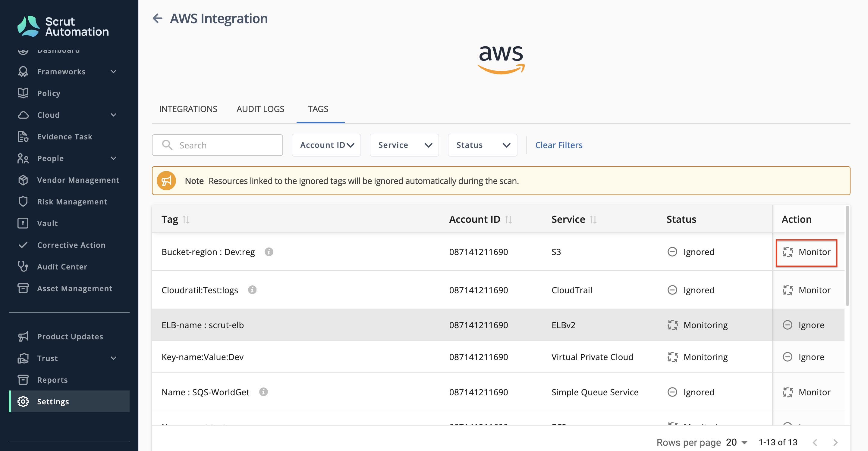Click the Virtual Private Cloud service cell

pos(592,357)
